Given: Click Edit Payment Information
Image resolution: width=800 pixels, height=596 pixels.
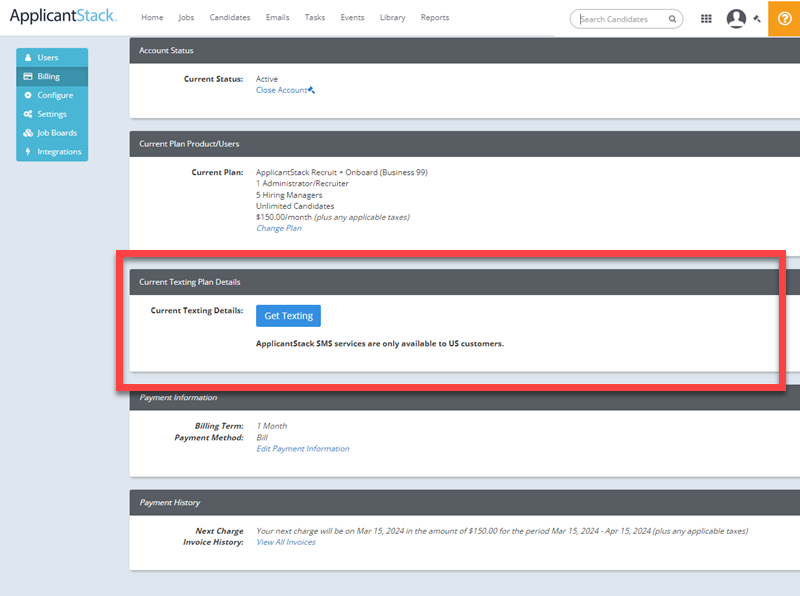Looking at the screenshot, I should pos(303,448).
